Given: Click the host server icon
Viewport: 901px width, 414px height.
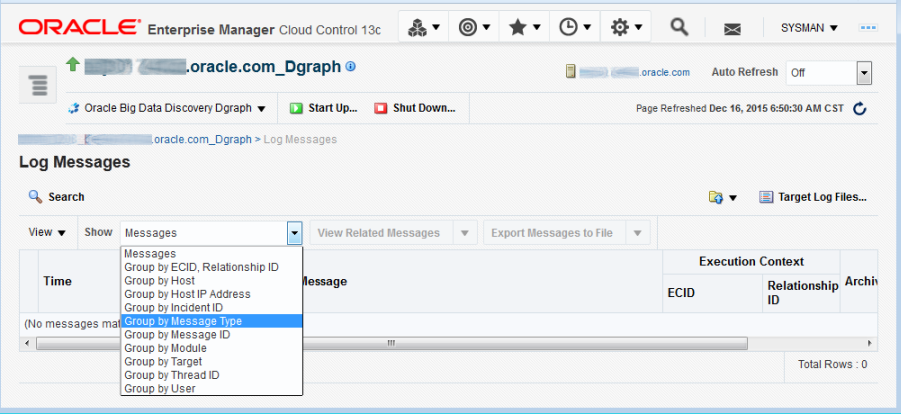Looking at the screenshot, I should click(571, 72).
